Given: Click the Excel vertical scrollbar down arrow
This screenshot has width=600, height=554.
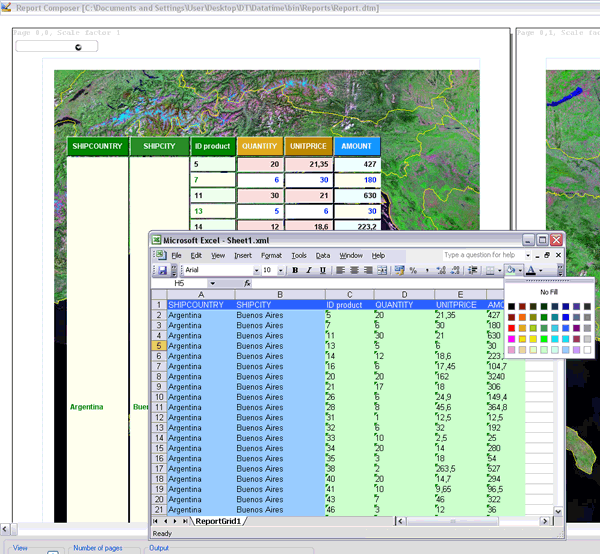Looking at the screenshot, I should click(x=558, y=511).
